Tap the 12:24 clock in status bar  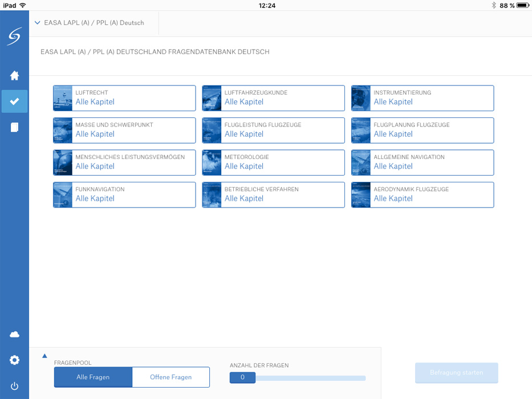coord(267,6)
